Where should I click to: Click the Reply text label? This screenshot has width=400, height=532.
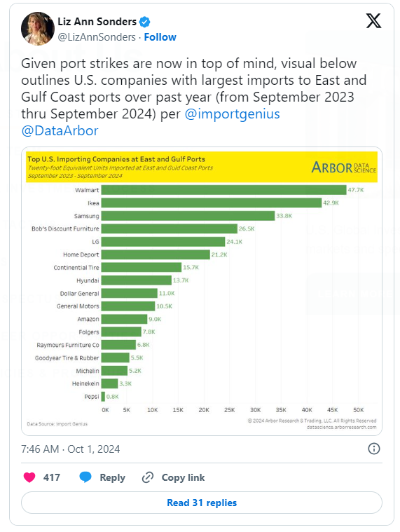(112, 477)
